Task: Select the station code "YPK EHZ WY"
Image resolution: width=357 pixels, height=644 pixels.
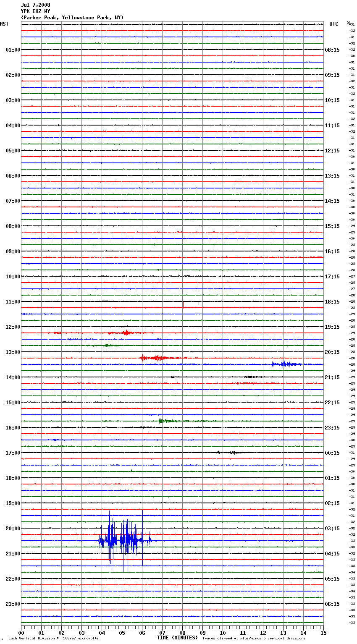Action: (36, 11)
